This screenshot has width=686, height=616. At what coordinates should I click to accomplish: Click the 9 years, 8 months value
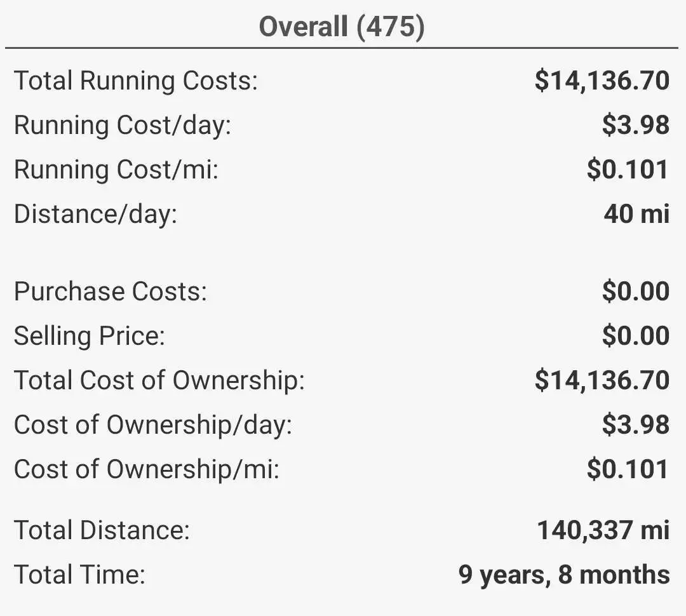563,575
